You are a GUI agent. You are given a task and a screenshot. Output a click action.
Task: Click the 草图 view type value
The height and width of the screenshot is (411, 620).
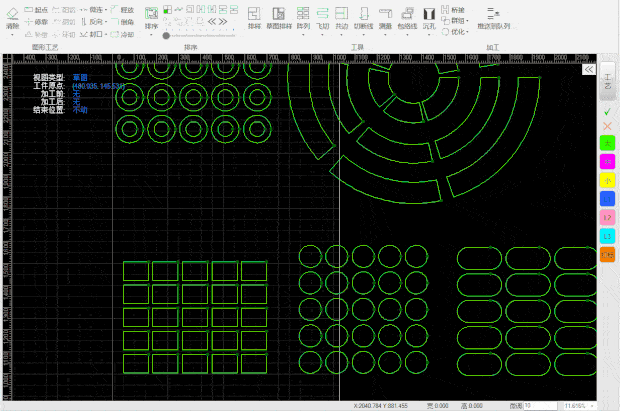pyautogui.click(x=80, y=78)
